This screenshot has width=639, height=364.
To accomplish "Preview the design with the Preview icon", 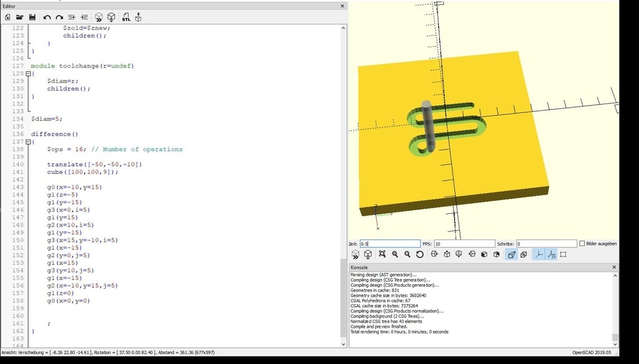I will pyautogui.click(x=98, y=17).
